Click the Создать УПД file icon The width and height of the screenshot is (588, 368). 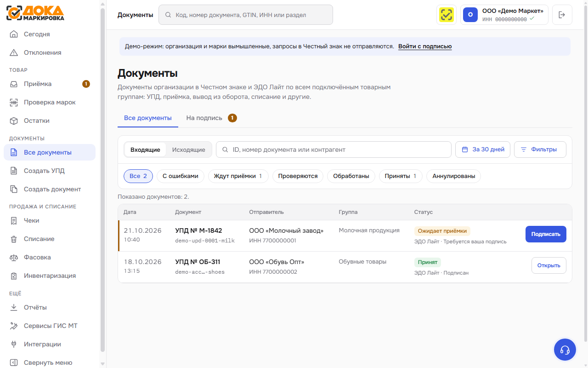pos(14,171)
